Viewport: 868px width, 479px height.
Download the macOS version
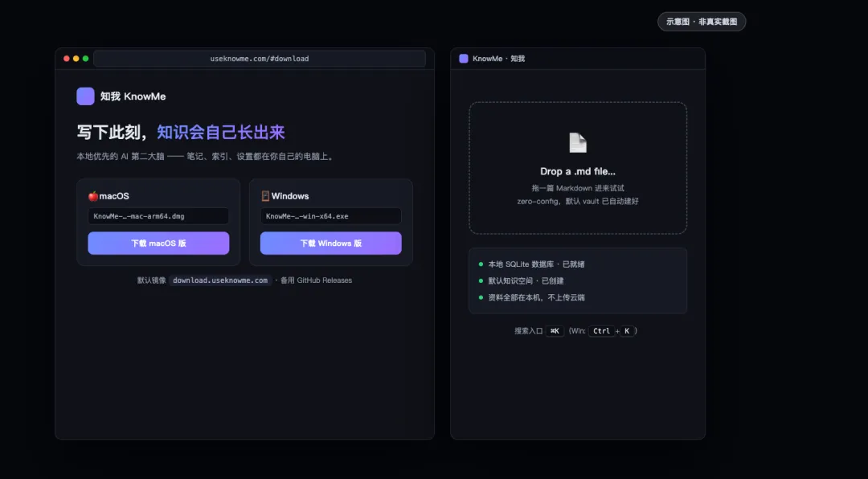[x=158, y=243]
